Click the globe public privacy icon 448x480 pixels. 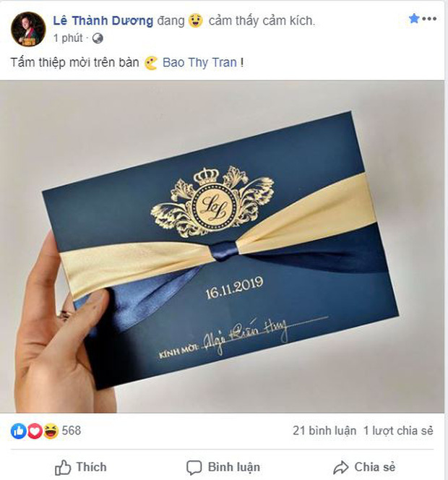(x=98, y=38)
